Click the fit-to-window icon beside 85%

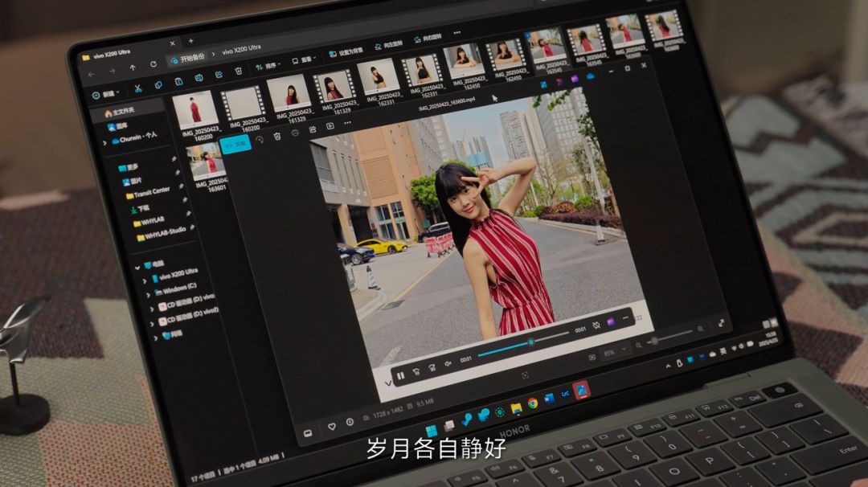pyautogui.click(x=592, y=358)
